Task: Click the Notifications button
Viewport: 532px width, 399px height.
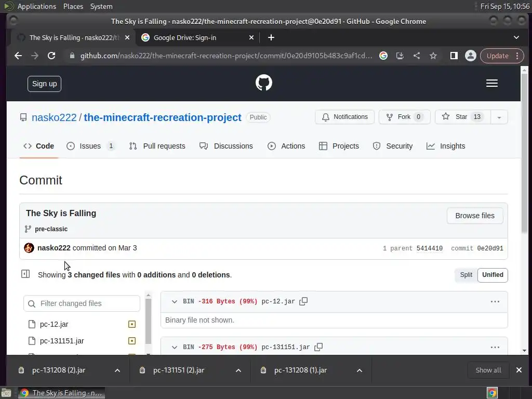Action: [x=345, y=117]
